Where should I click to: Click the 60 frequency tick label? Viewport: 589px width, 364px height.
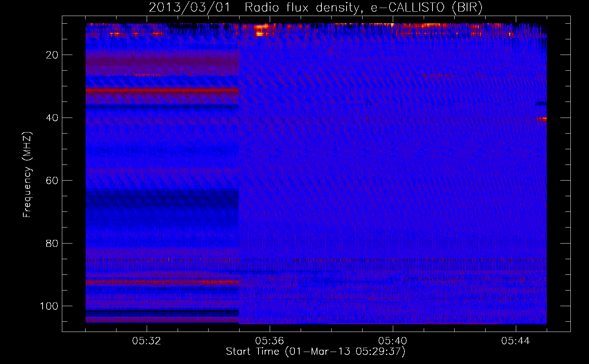coord(52,181)
